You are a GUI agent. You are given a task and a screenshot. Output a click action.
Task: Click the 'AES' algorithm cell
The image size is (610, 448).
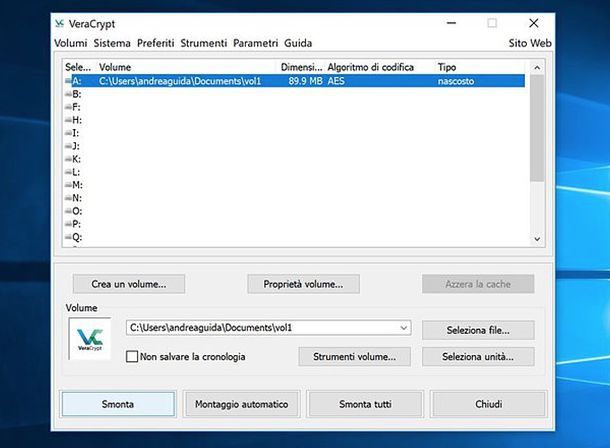(x=336, y=81)
